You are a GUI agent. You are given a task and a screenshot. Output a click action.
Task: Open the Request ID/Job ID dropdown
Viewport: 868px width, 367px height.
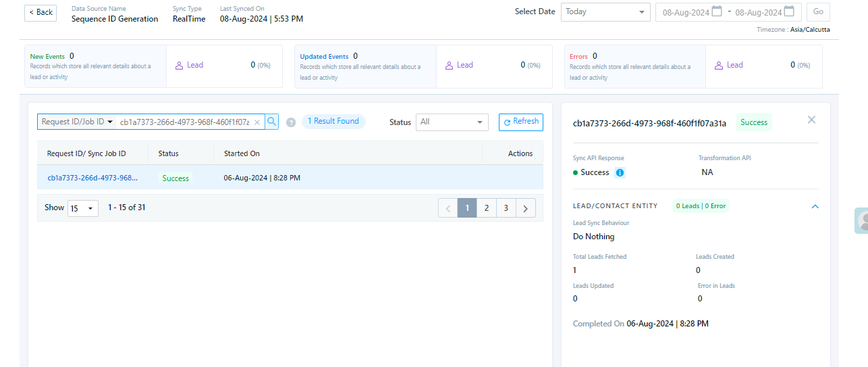77,122
